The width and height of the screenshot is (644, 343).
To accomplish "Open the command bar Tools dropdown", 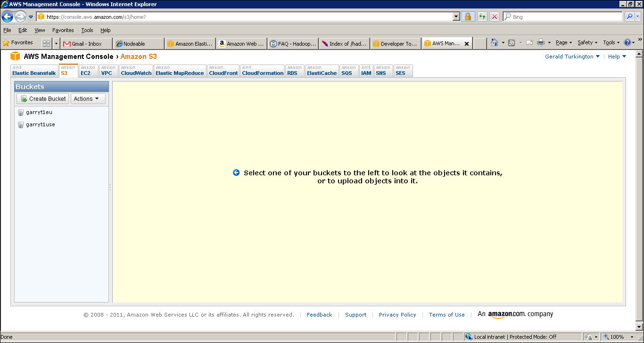I will click(611, 43).
